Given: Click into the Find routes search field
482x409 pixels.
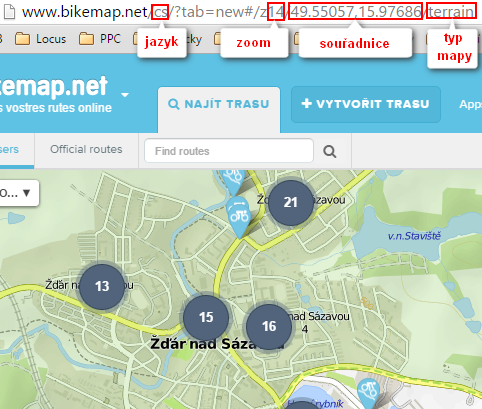Looking at the screenshot, I should pyautogui.click(x=229, y=151).
